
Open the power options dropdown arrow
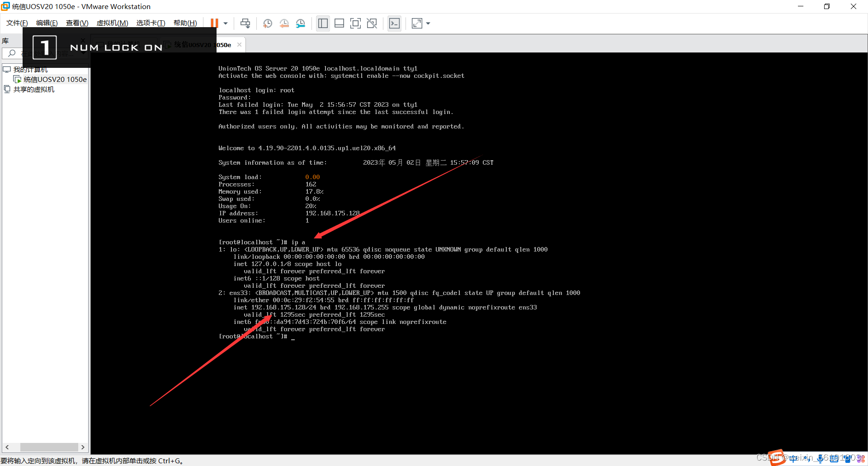[226, 23]
